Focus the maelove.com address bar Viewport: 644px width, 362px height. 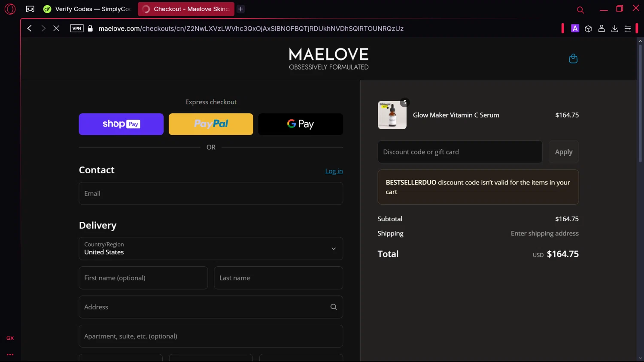pyautogui.click(x=251, y=28)
